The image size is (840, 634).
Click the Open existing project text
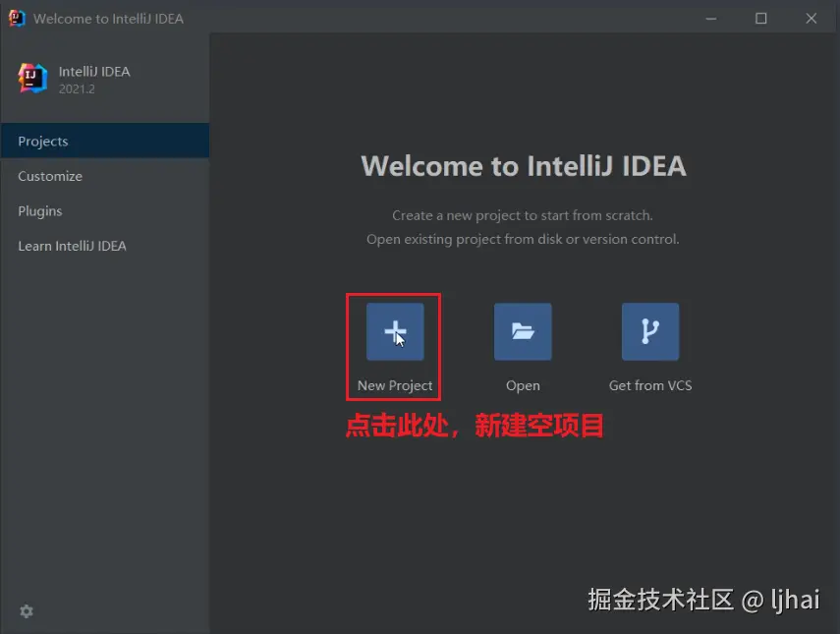pyautogui.click(x=523, y=239)
